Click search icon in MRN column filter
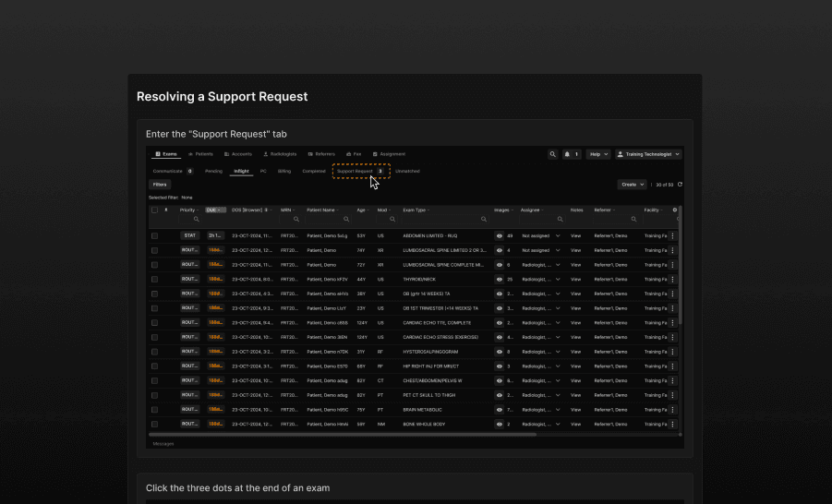This screenshot has width=832, height=504. 296,219
